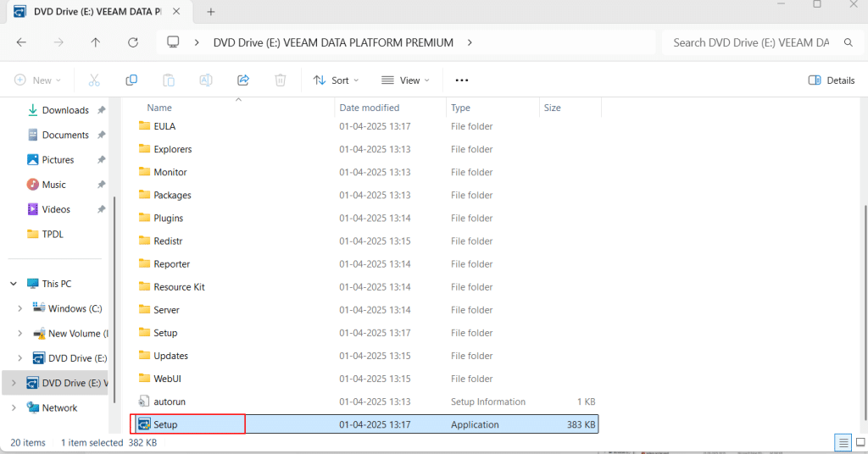Click the Rename icon in toolbar

click(x=206, y=80)
